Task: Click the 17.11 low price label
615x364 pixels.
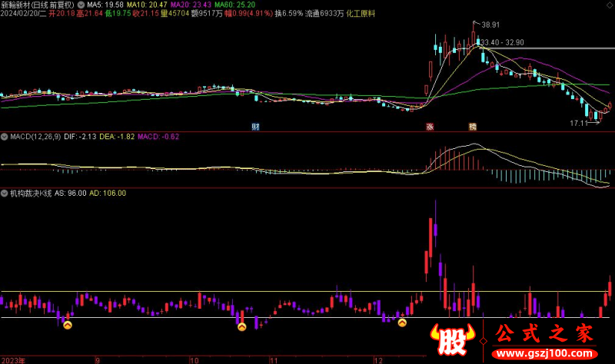Action: 578,122
